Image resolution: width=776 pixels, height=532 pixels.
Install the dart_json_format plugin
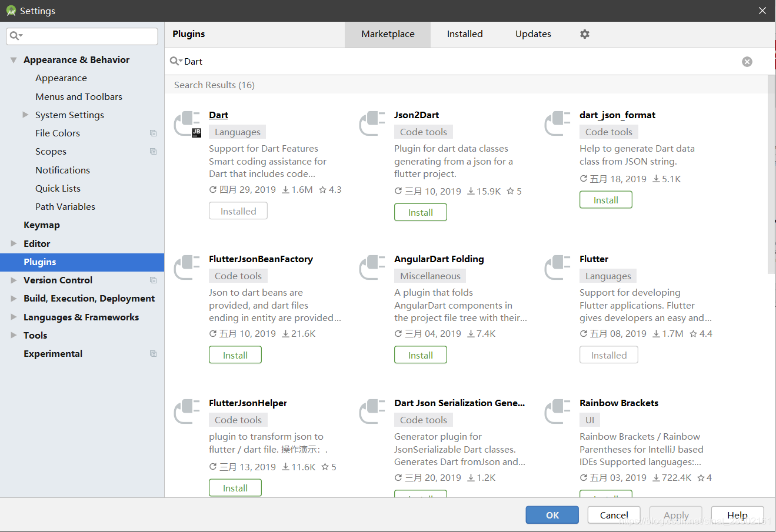click(606, 200)
